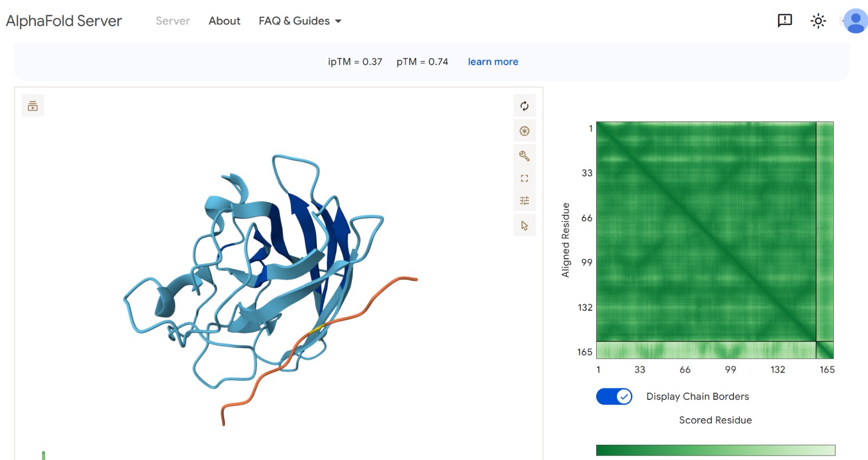Click the learn more link
This screenshot has height=460, width=868.
point(493,62)
